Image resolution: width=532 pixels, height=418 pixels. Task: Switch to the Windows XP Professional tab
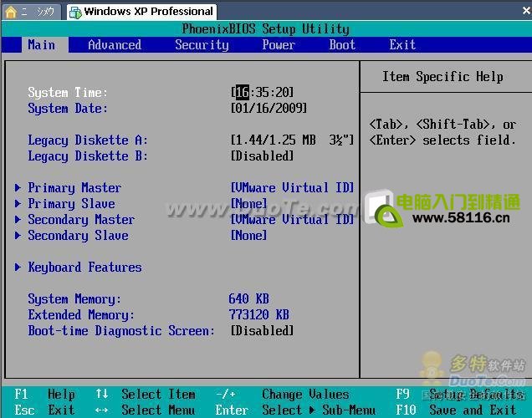(147, 12)
